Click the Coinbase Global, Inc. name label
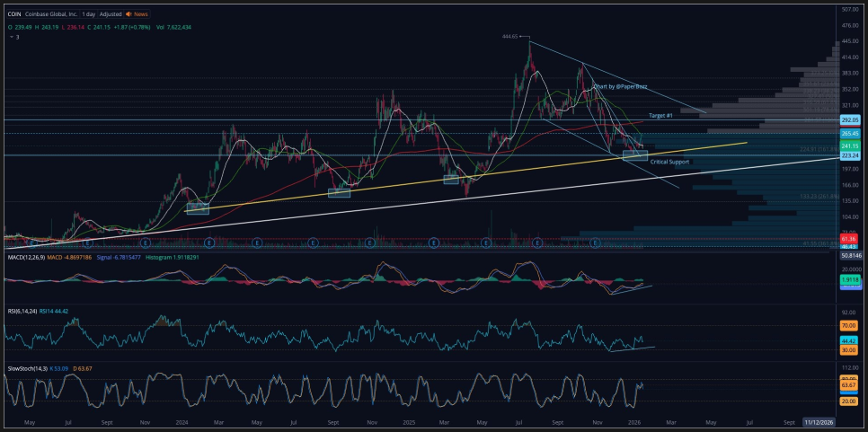868x432 pixels. [x=53, y=14]
